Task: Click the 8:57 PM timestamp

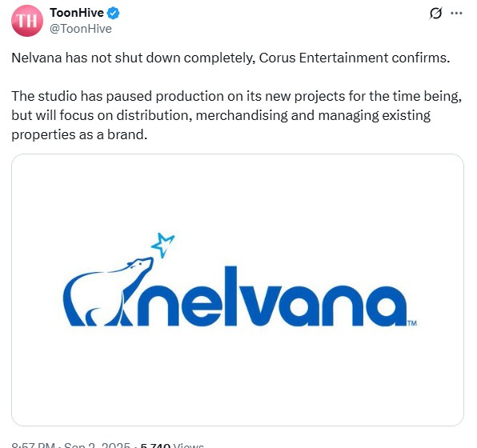Action: 33,446
